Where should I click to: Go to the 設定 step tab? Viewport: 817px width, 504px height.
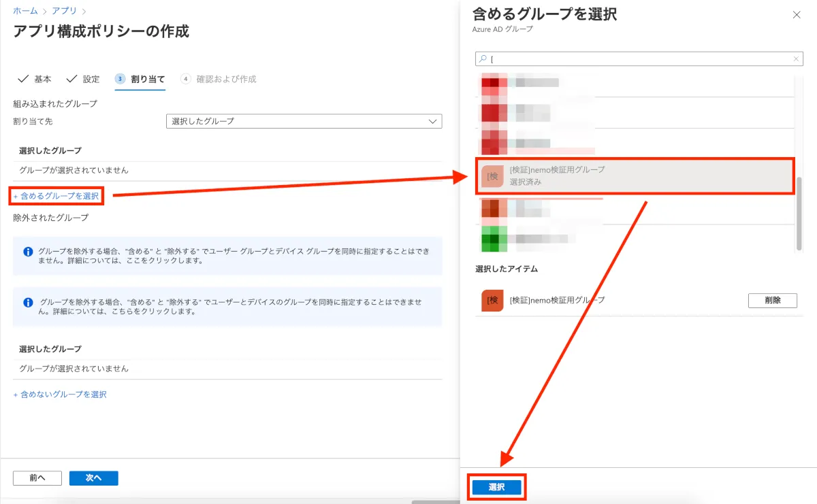click(83, 79)
